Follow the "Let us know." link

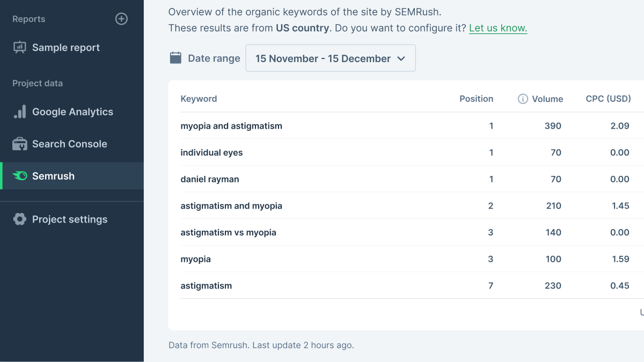coord(498,28)
